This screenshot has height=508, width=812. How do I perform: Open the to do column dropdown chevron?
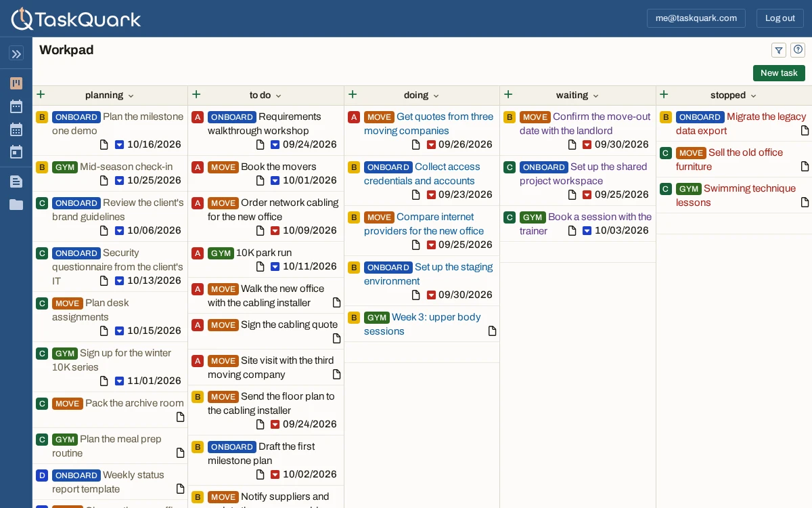pyautogui.click(x=278, y=96)
